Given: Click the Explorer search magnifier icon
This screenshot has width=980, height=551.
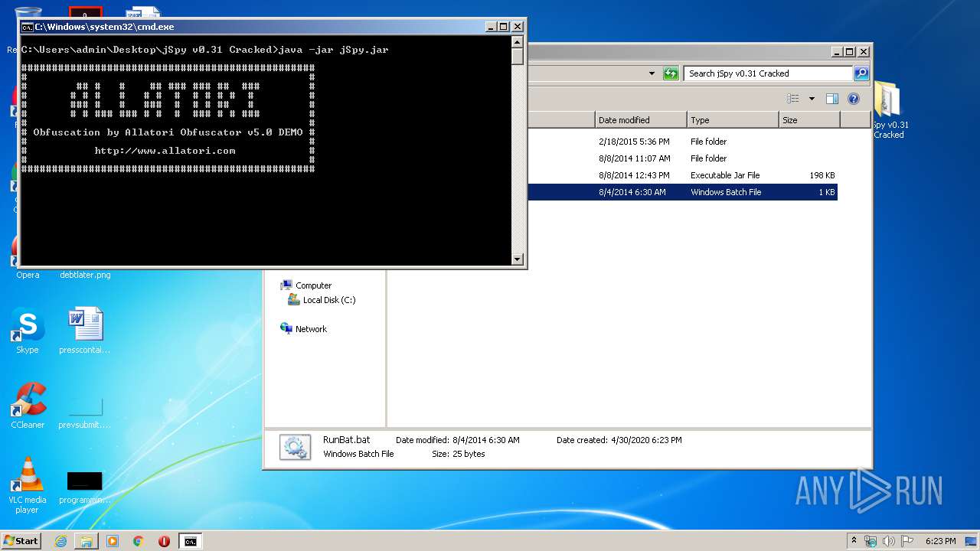Looking at the screenshot, I should click(861, 73).
